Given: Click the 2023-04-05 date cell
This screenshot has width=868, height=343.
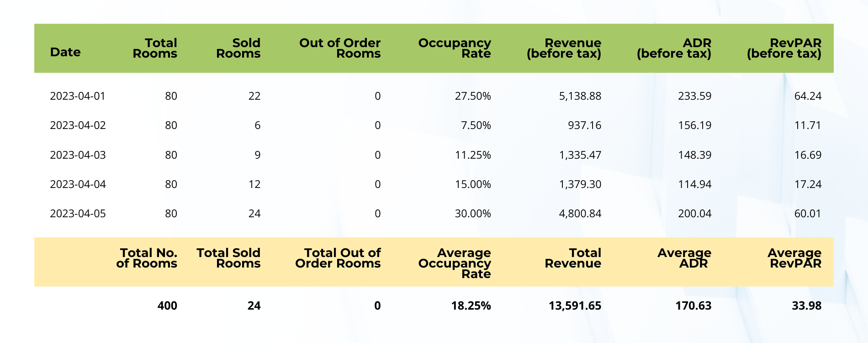Looking at the screenshot, I should [78, 214].
